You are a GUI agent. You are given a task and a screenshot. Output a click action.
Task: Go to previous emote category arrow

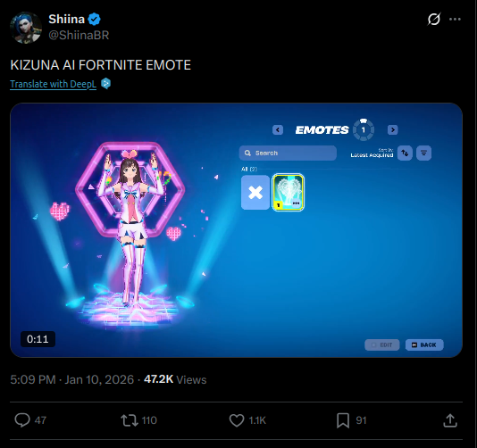click(278, 130)
